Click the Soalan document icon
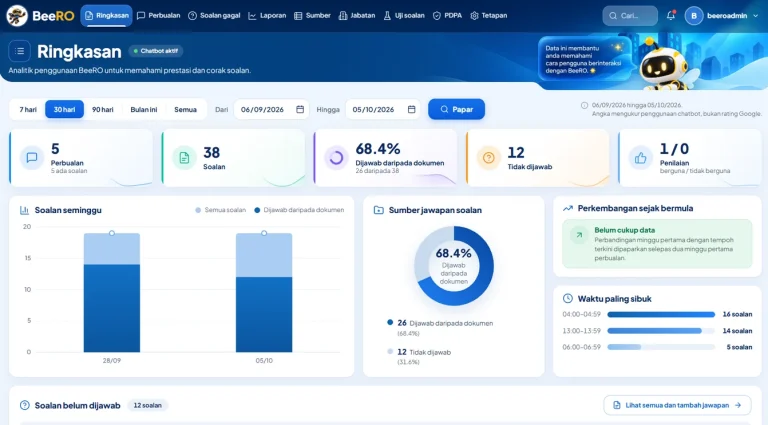 pyautogui.click(x=184, y=158)
